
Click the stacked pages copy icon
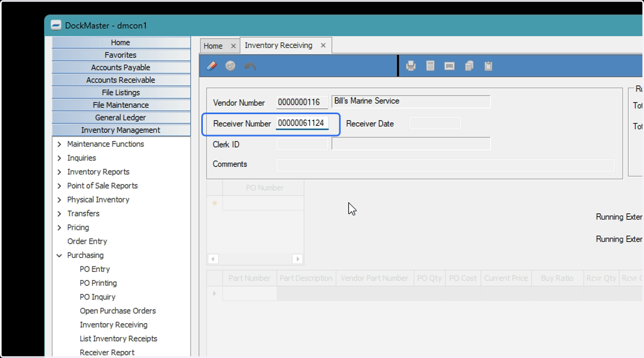tap(469, 66)
